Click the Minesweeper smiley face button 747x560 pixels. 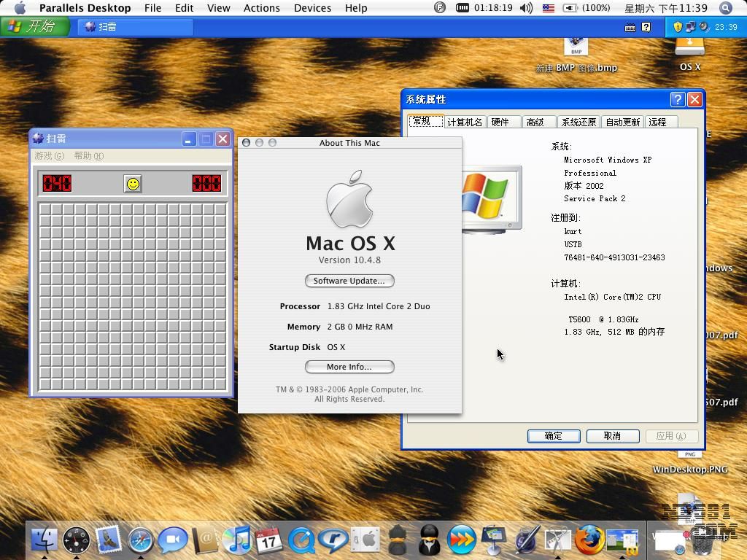pos(133,184)
